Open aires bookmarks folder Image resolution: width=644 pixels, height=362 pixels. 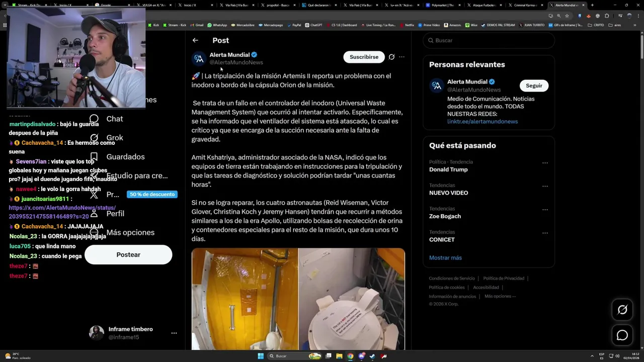coord(615,25)
